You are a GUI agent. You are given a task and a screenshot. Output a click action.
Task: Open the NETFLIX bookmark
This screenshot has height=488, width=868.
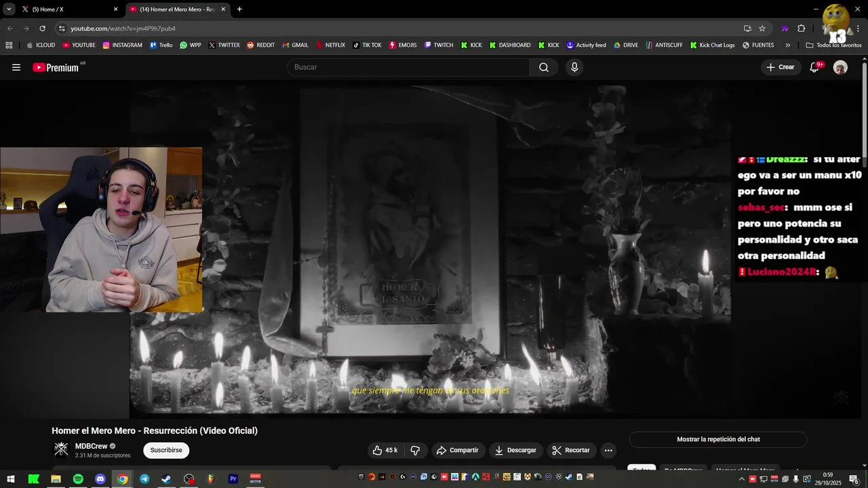click(x=330, y=45)
